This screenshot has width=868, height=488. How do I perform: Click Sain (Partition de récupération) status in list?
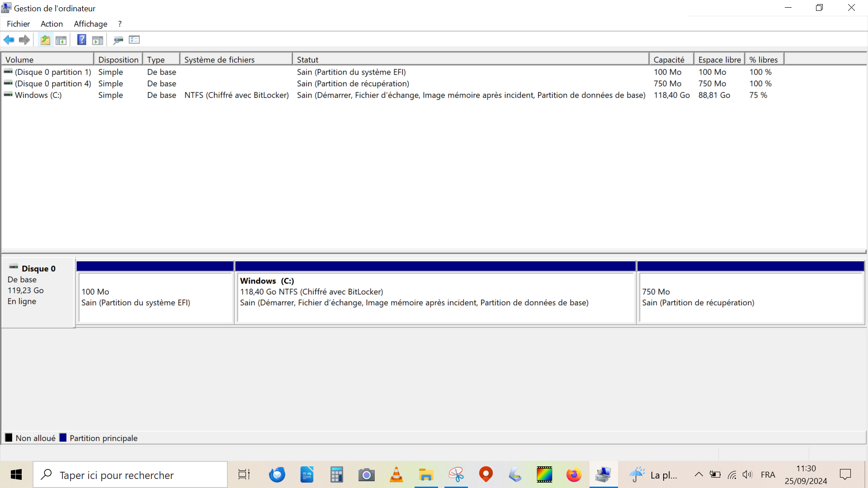point(353,84)
